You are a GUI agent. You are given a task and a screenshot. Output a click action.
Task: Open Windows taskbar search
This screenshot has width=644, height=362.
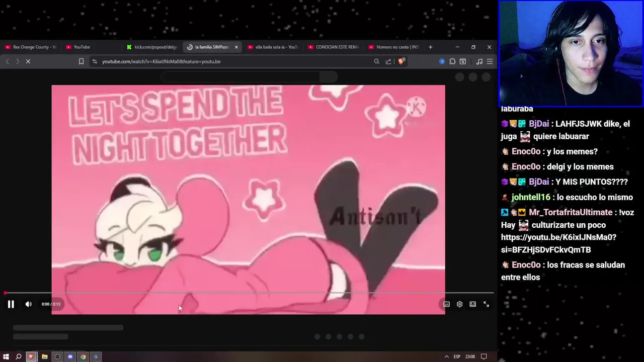(x=19, y=356)
